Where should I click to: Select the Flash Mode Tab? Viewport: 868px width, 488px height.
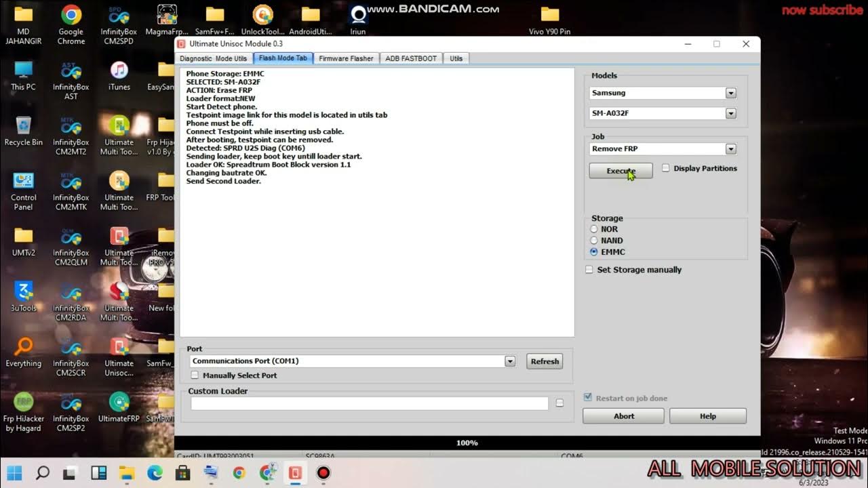(x=283, y=58)
